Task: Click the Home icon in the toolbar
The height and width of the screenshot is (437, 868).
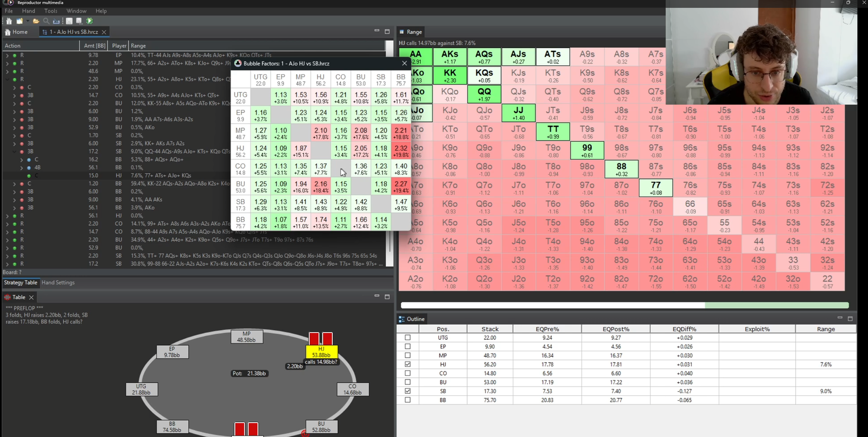Action: point(9,21)
